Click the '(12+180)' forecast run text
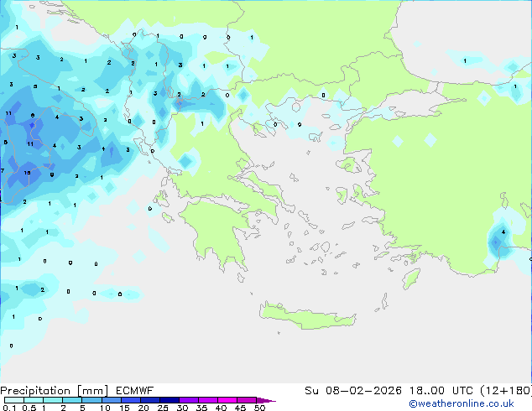 [506, 391]
